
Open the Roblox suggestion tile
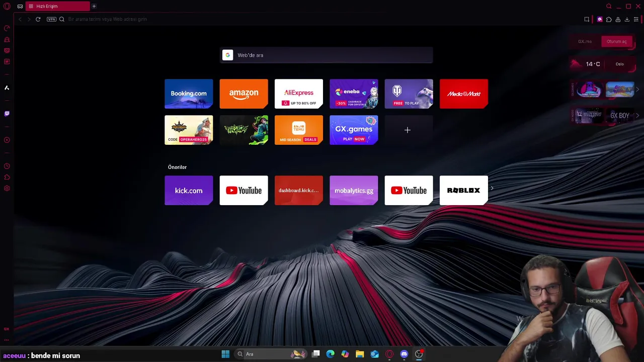click(x=464, y=190)
